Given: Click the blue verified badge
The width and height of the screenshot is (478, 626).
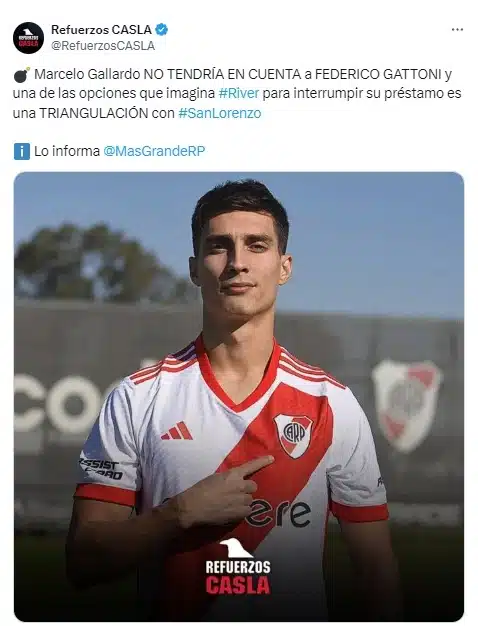Looking at the screenshot, I should pos(161,30).
